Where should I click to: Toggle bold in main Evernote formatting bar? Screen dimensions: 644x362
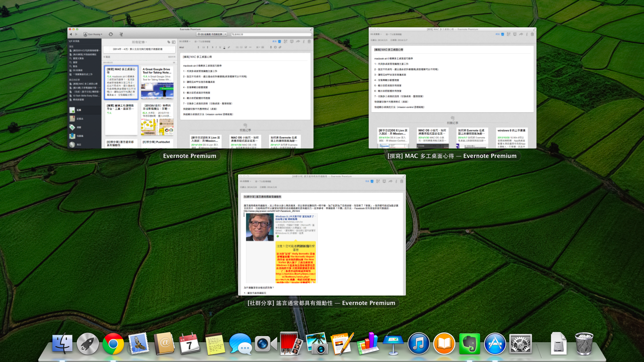tap(212, 47)
